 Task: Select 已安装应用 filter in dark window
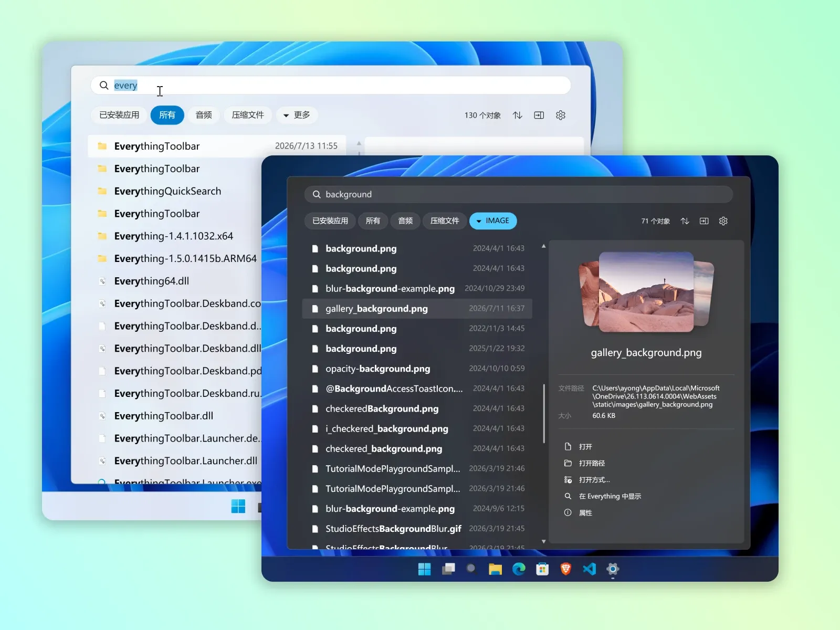(330, 221)
